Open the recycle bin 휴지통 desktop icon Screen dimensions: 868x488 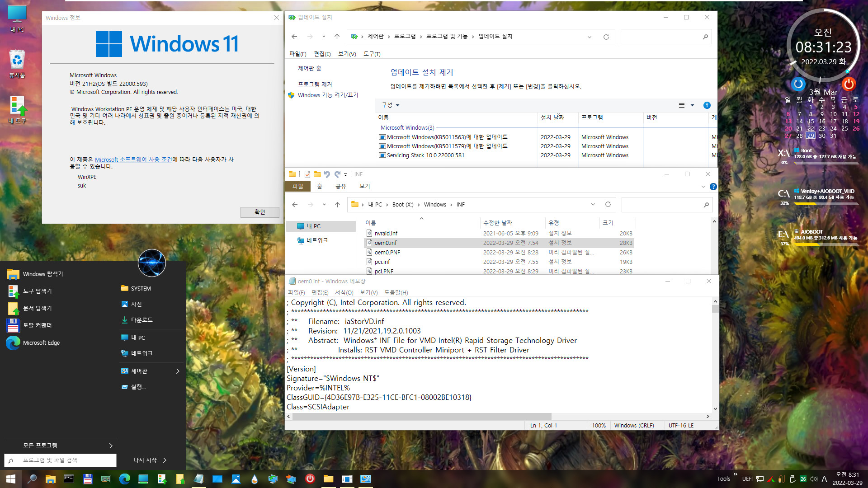click(x=17, y=63)
